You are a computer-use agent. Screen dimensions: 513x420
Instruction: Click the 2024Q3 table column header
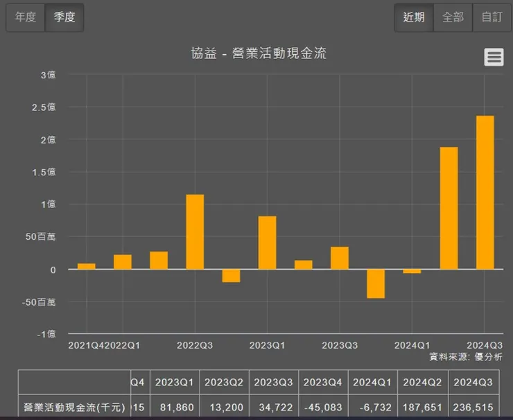click(473, 383)
